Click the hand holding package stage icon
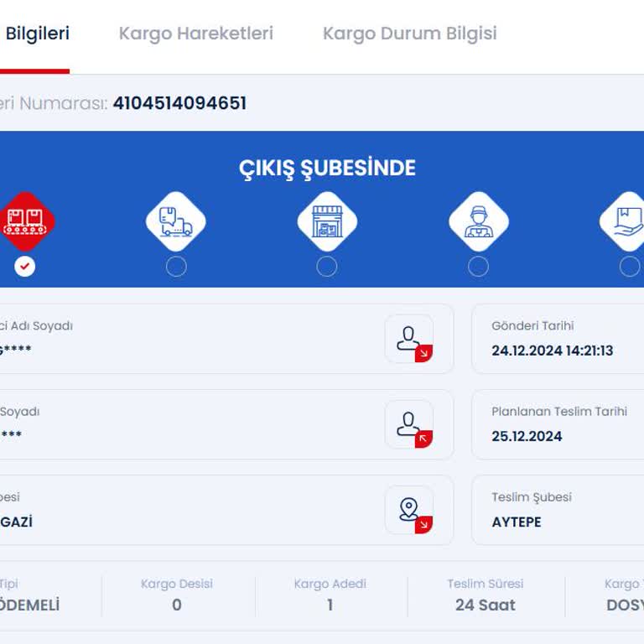 pos(623,221)
